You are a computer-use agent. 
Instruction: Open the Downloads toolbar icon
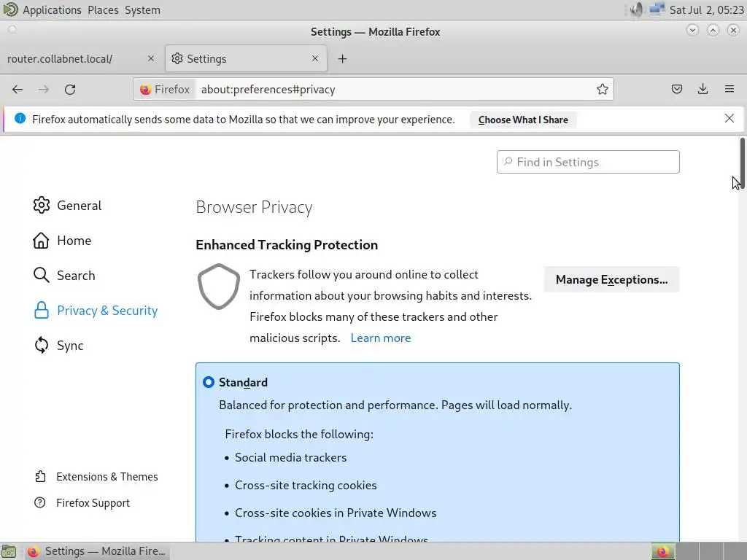pos(703,89)
